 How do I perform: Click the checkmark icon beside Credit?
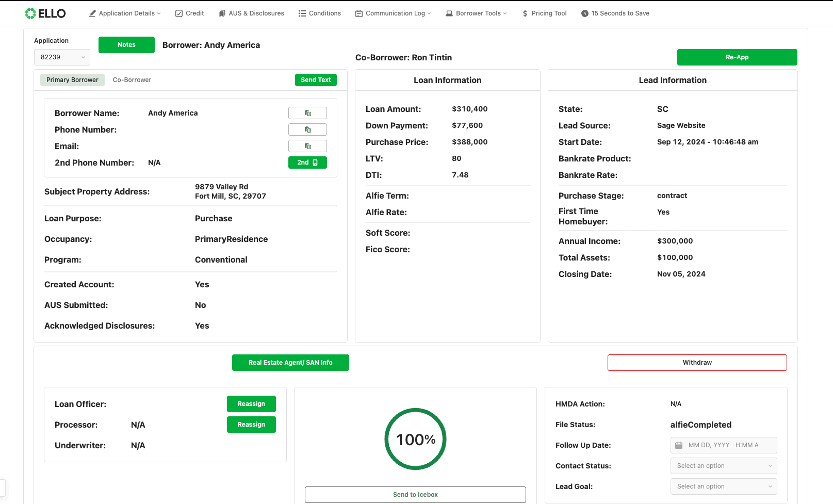(178, 13)
